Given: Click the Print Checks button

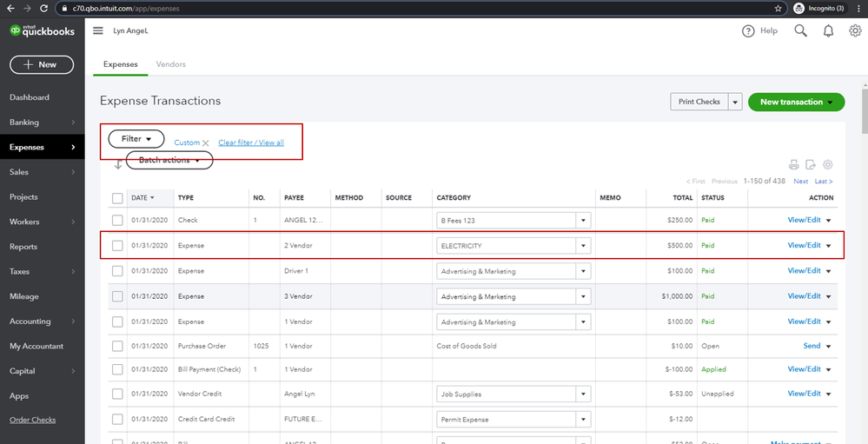Looking at the screenshot, I should (699, 102).
